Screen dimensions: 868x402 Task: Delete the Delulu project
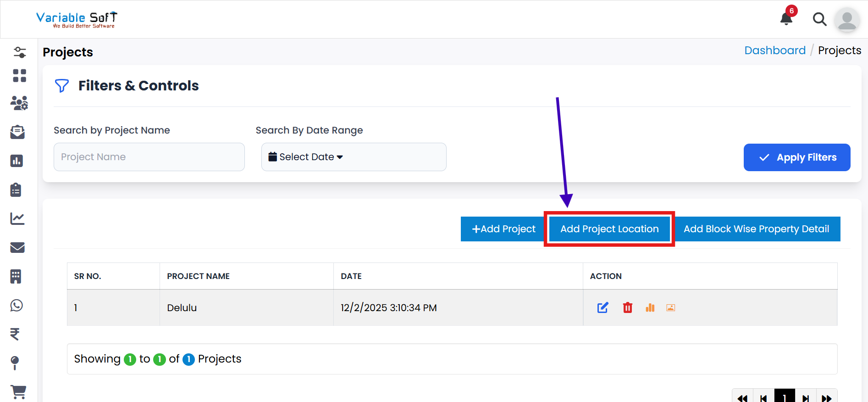click(628, 307)
